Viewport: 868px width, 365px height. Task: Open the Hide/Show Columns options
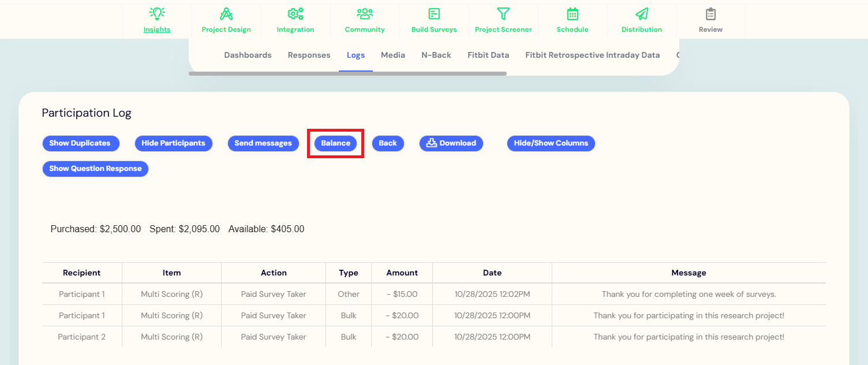click(551, 143)
